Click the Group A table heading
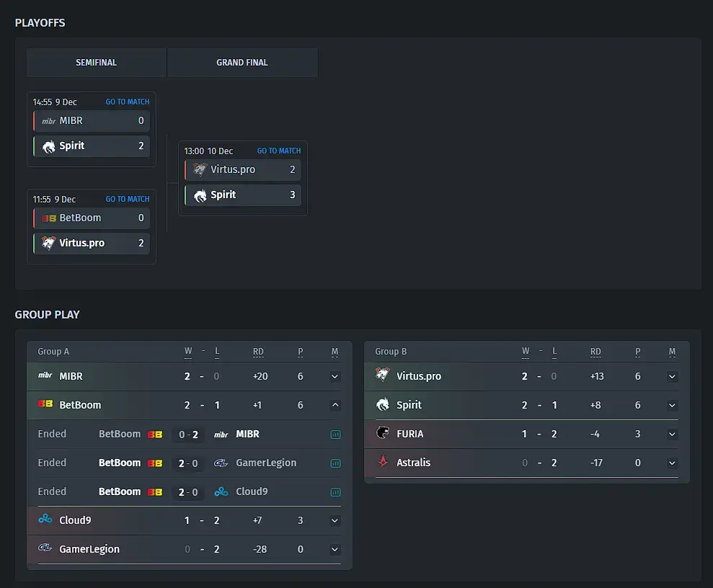The width and height of the screenshot is (713, 588). click(53, 352)
